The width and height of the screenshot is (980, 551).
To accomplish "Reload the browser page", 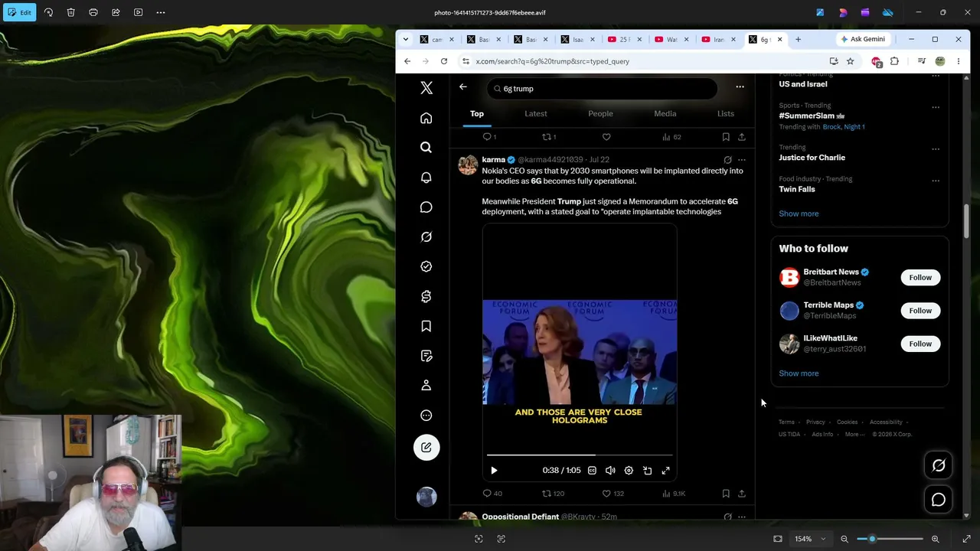I will point(444,61).
